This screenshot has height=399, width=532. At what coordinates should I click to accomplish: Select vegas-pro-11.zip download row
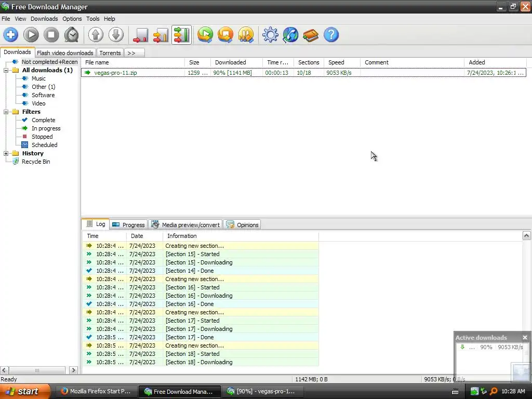(303, 73)
